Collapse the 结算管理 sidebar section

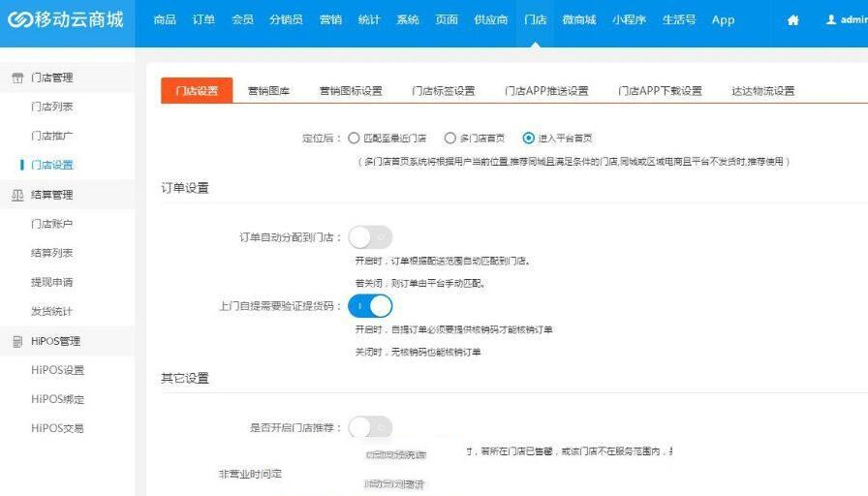(52, 195)
